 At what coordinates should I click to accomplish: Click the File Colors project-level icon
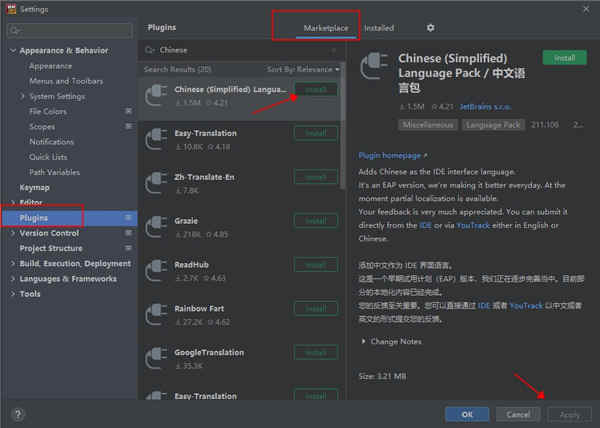click(x=129, y=111)
